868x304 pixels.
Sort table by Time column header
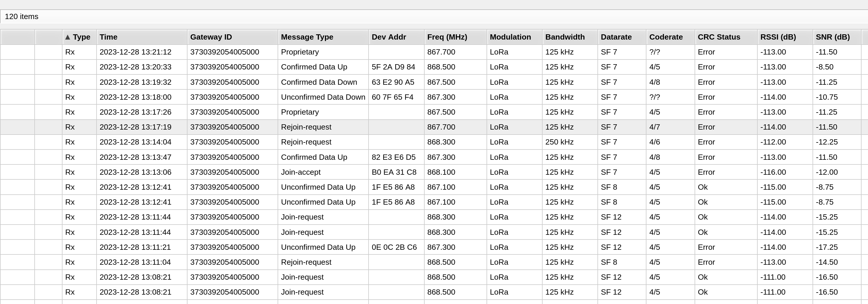coord(142,37)
